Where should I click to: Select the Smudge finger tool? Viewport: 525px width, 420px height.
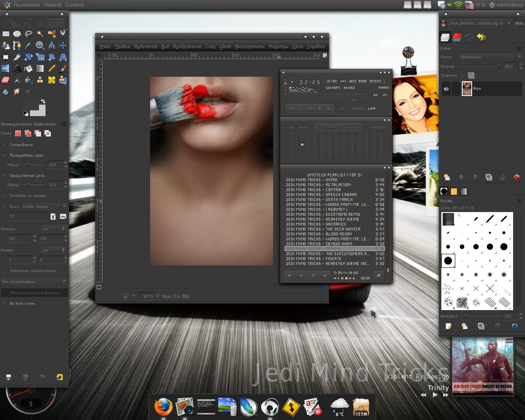tap(17, 91)
